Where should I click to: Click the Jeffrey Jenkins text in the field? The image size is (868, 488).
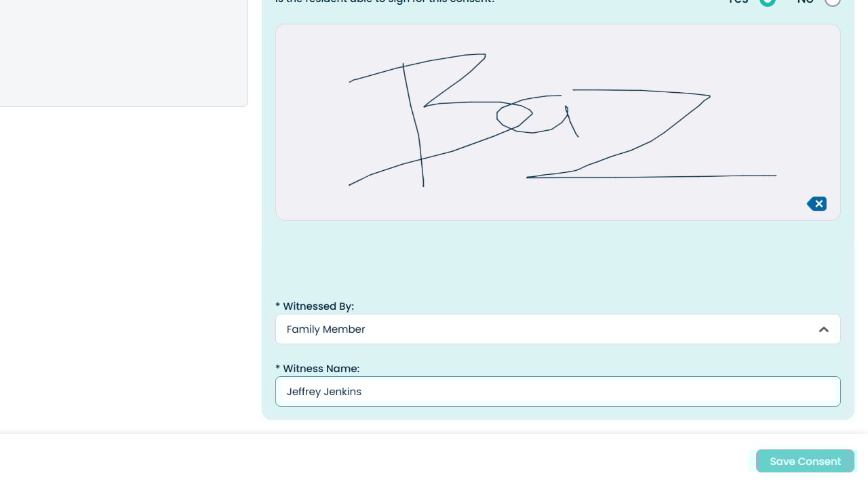pos(323,392)
